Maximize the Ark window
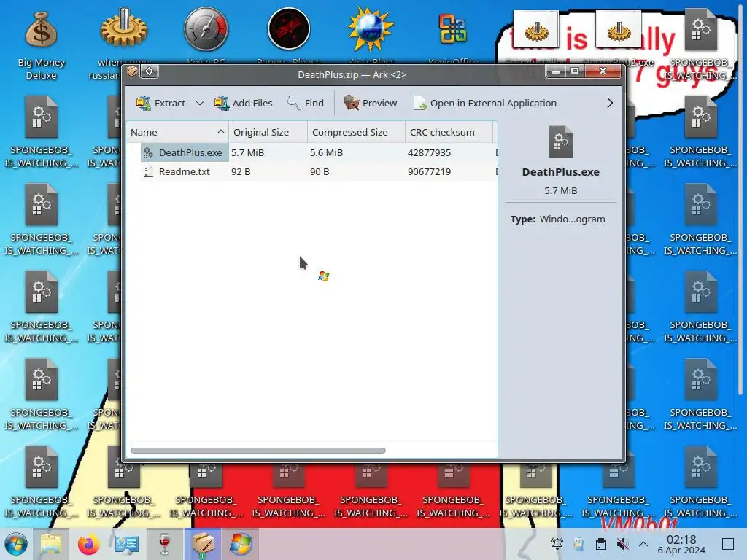This screenshot has height=560, width=747. pyautogui.click(x=575, y=71)
